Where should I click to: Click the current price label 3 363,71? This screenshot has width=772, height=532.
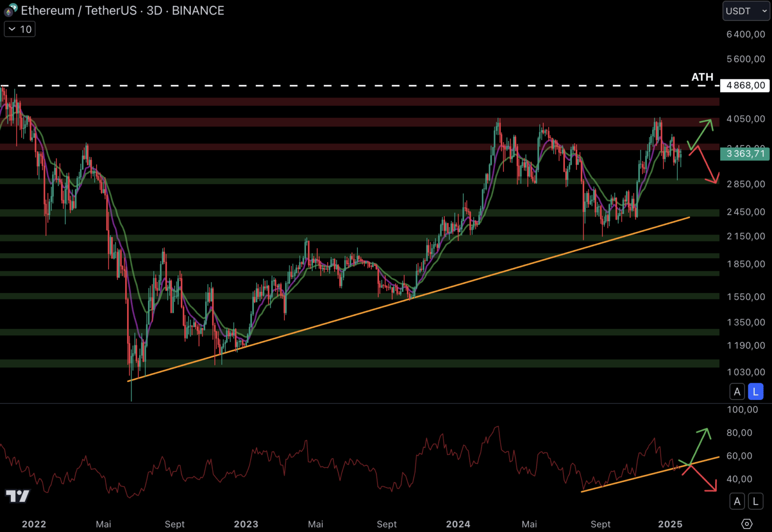(x=745, y=154)
